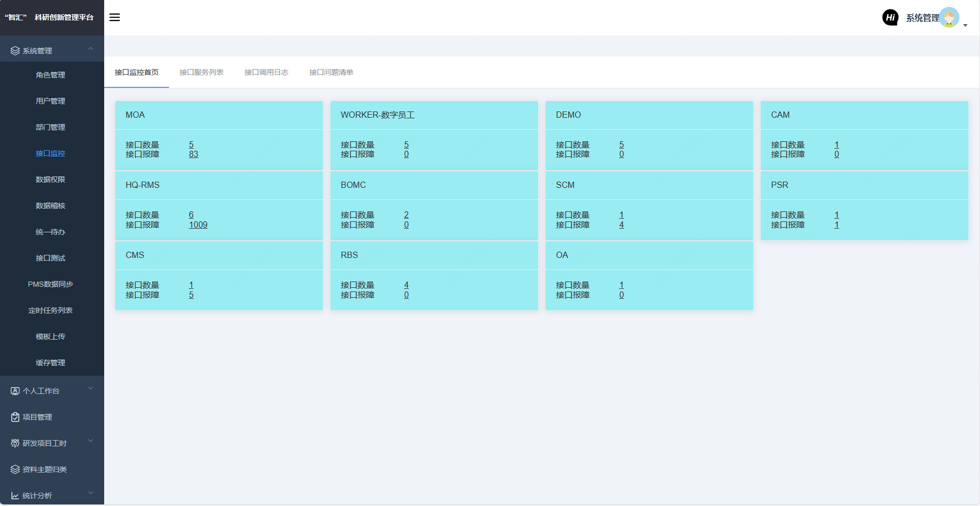
Task: Click the 资料主题归类 layers icon
Action: pos(15,469)
